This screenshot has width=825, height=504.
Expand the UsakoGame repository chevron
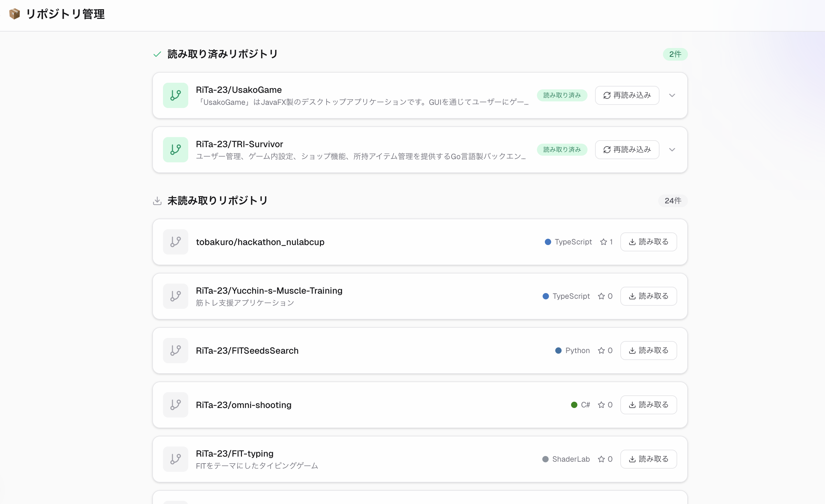pyautogui.click(x=672, y=95)
